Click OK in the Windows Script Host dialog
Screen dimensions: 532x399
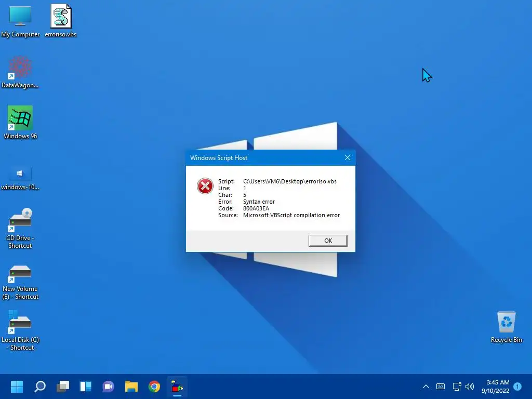tap(328, 241)
